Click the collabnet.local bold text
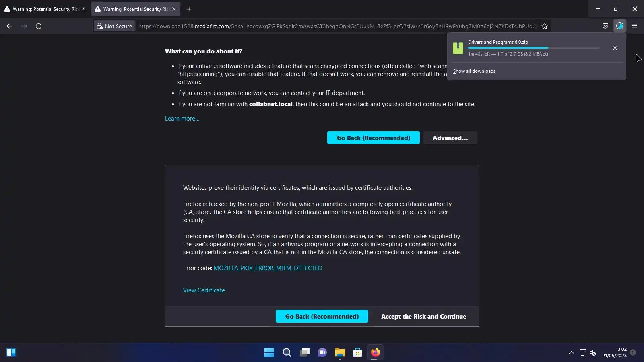The height and width of the screenshot is (362, 644). 271,104
